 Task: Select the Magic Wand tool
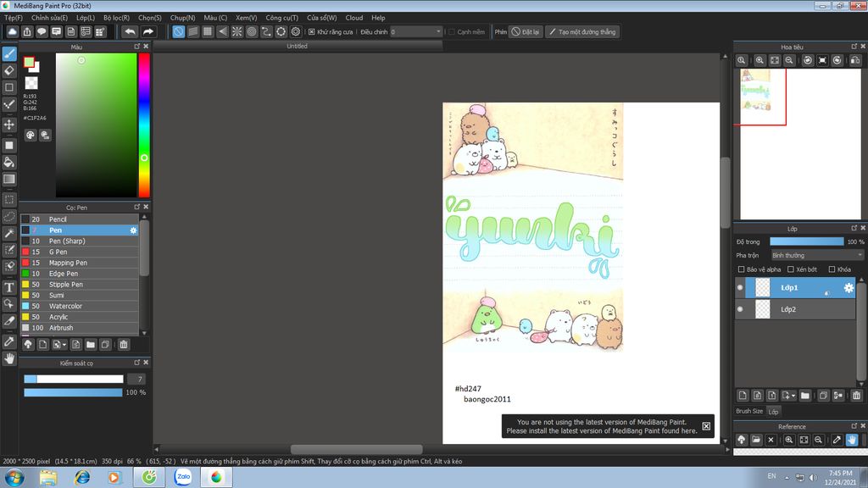pyautogui.click(x=9, y=233)
